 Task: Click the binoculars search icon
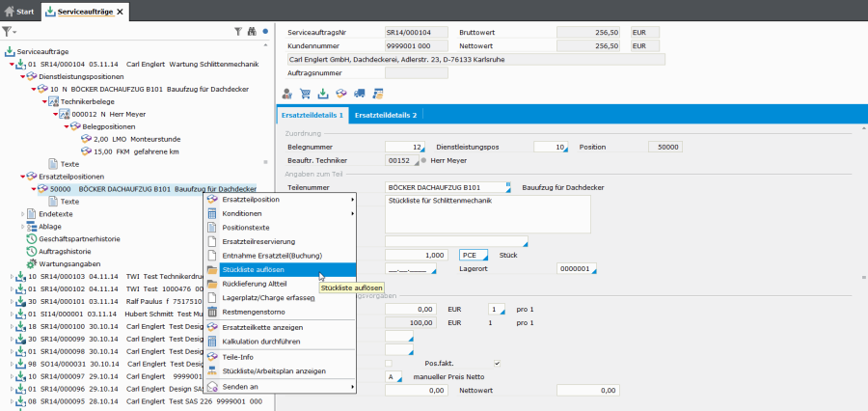coord(252,32)
